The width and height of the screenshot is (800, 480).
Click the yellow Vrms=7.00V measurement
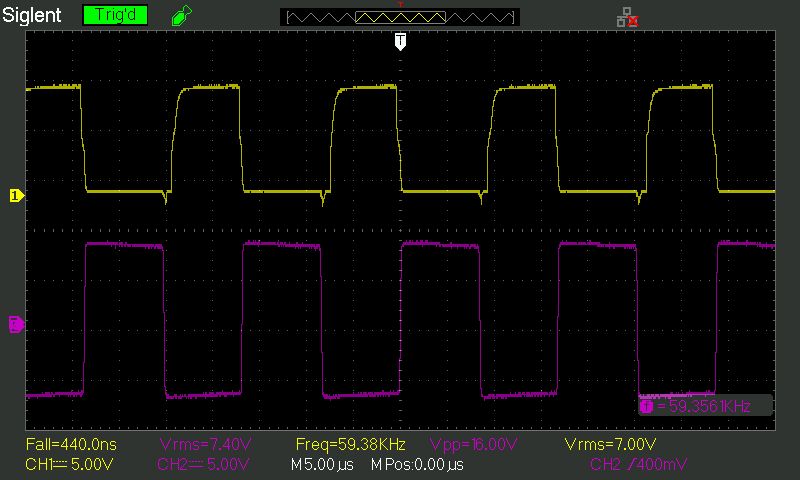pyautogui.click(x=610, y=444)
